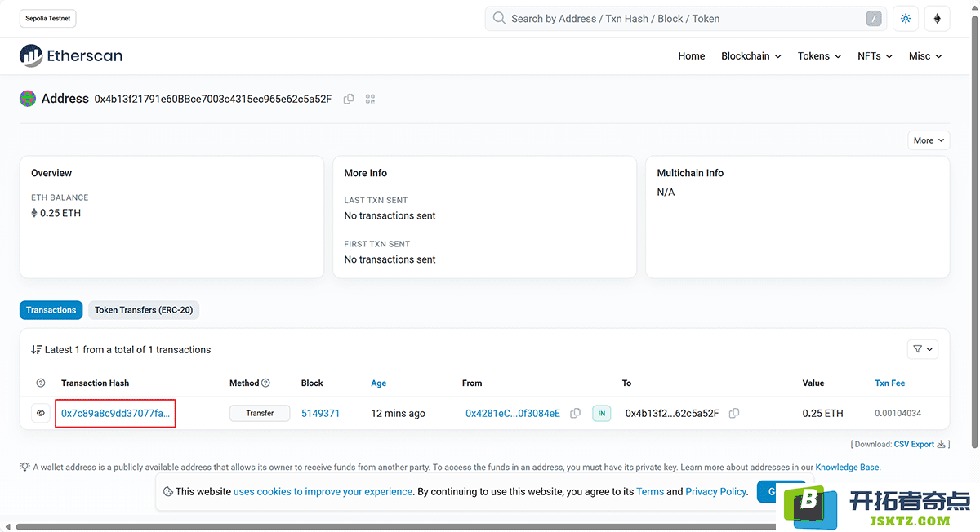Open the Ethereum network selector icon

pos(938,19)
